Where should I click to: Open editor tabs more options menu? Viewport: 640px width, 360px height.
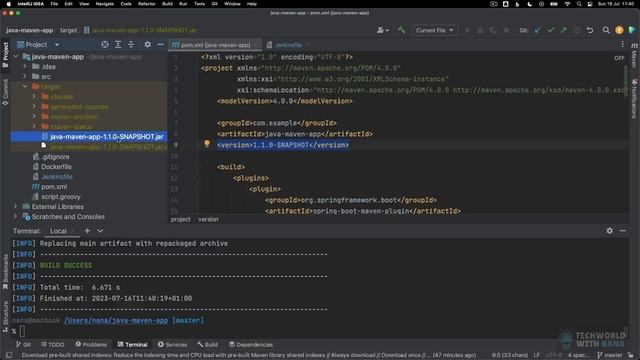pos(622,44)
